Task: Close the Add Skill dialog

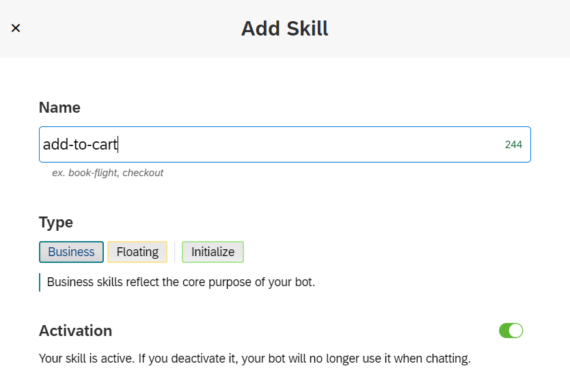Action: coord(16,28)
